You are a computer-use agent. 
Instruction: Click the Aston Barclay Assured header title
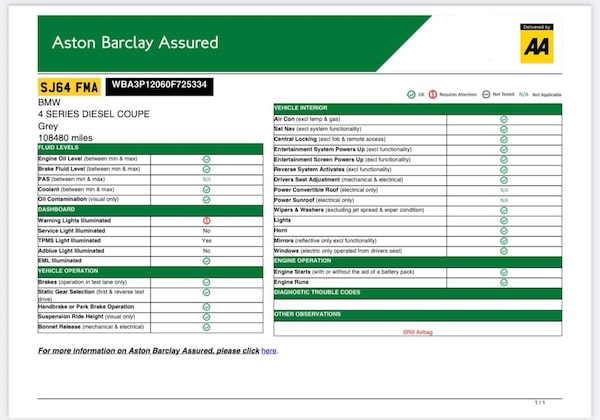point(135,43)
